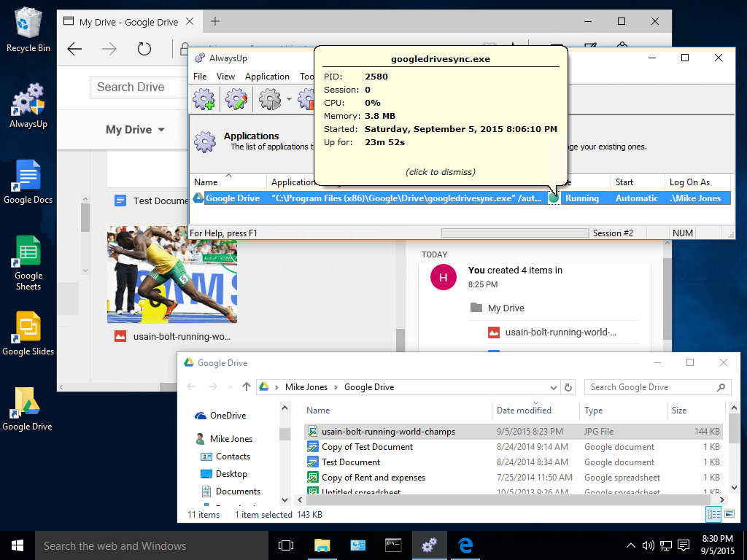Open the View menu in AlwaysUp
747x560 pixels.
[x=225, y=76]
